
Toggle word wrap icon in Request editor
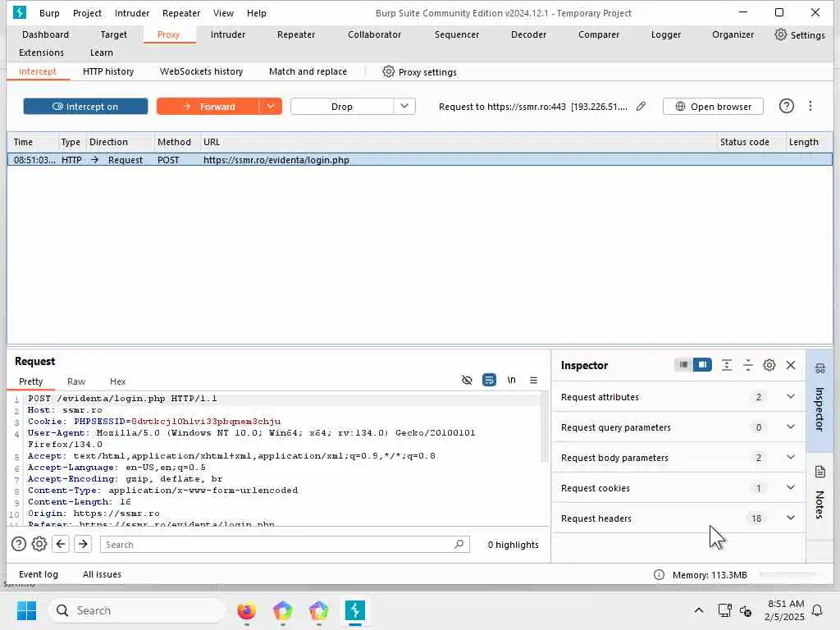489,380
